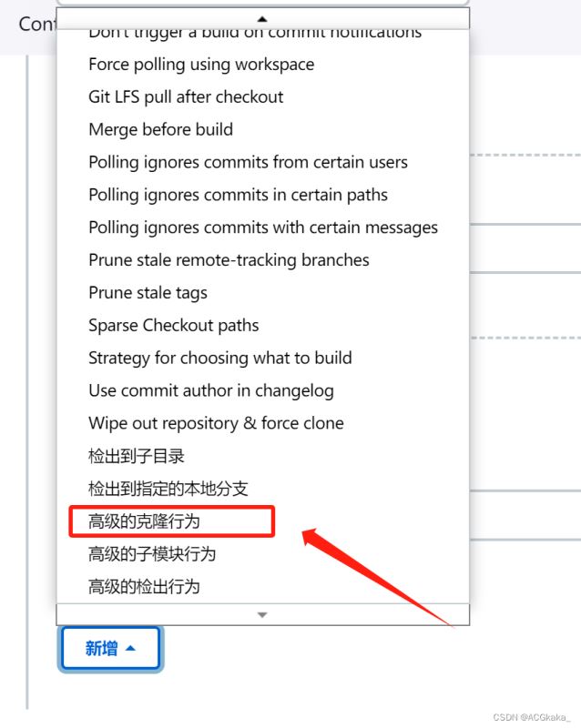Choose 检出到指定的本地分支 entry

pyautogui.click(x=262, y=489)
